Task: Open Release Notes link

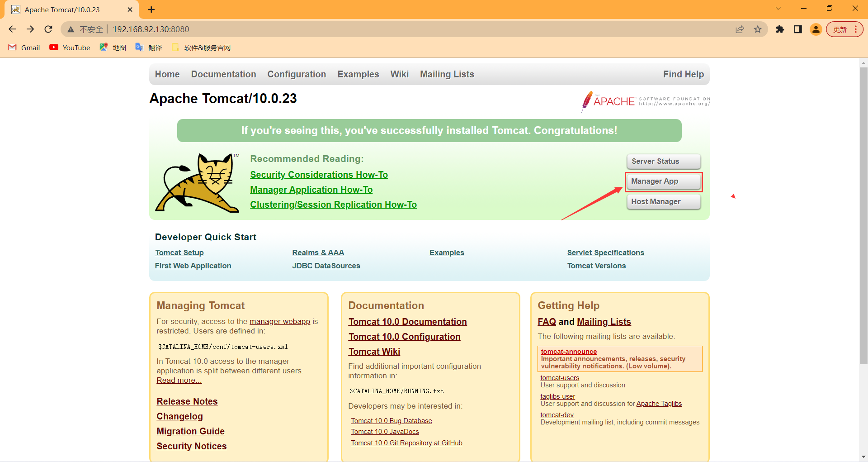Action: pos(187,401)
